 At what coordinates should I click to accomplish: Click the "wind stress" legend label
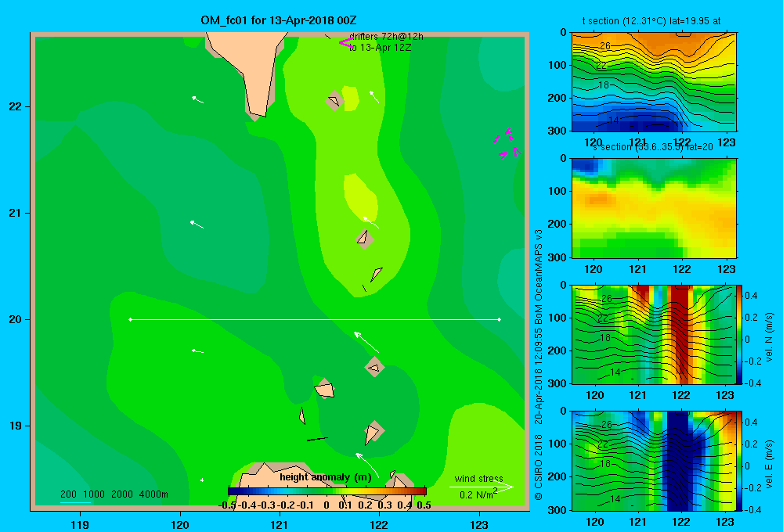click(479, 478)
